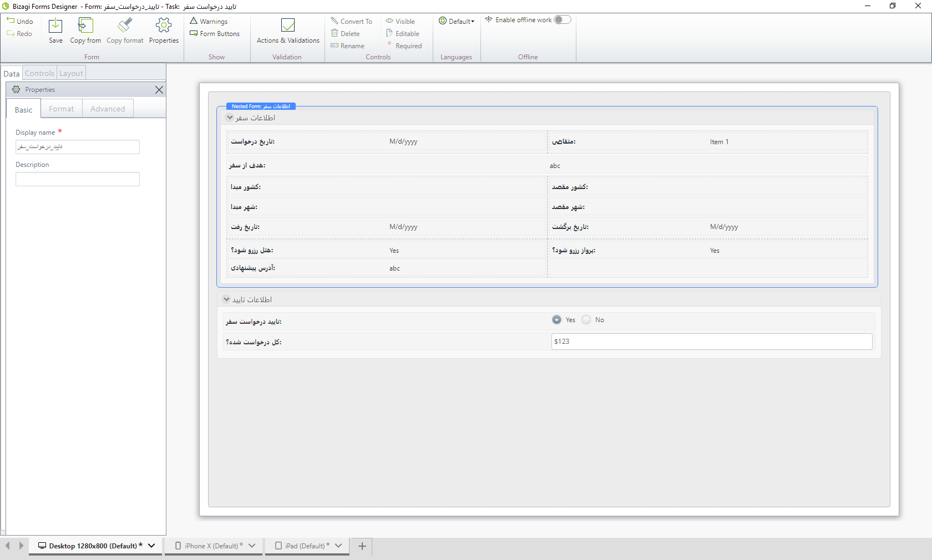Collapse the اطلاعات سفر group
The width and height of the screenshot is (932, 560).
(230, 118)
